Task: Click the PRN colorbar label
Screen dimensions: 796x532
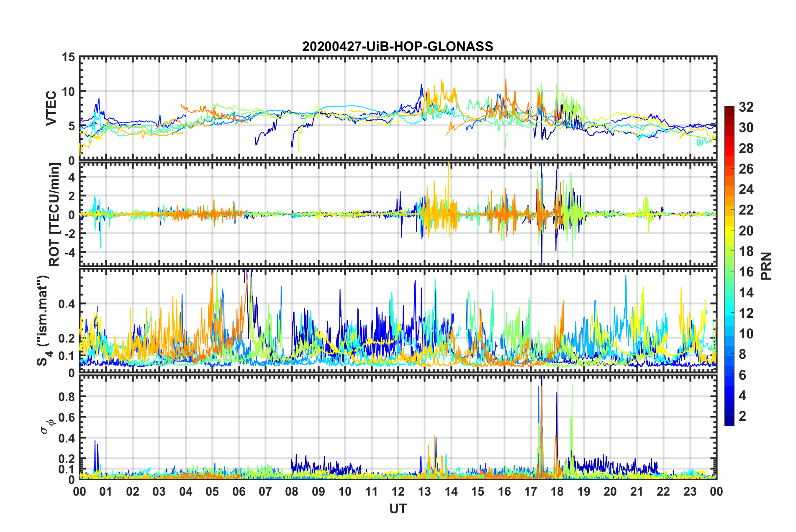Action: pos(766,266)
